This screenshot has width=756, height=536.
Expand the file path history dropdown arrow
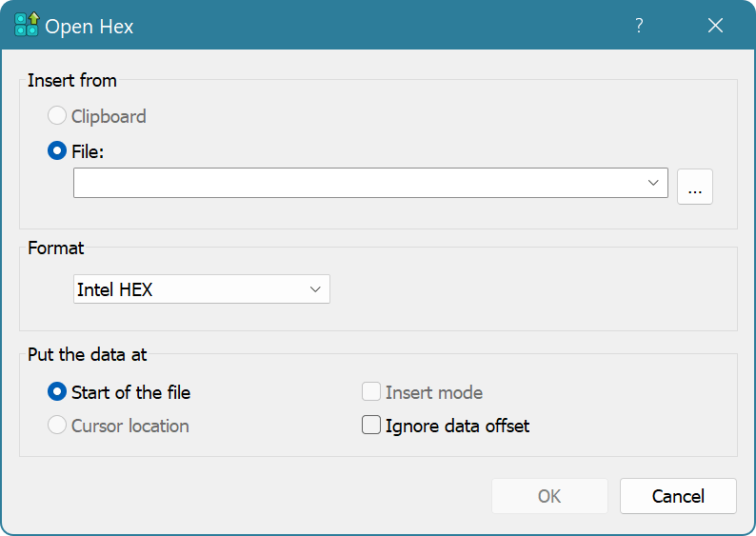coord(653,183)
